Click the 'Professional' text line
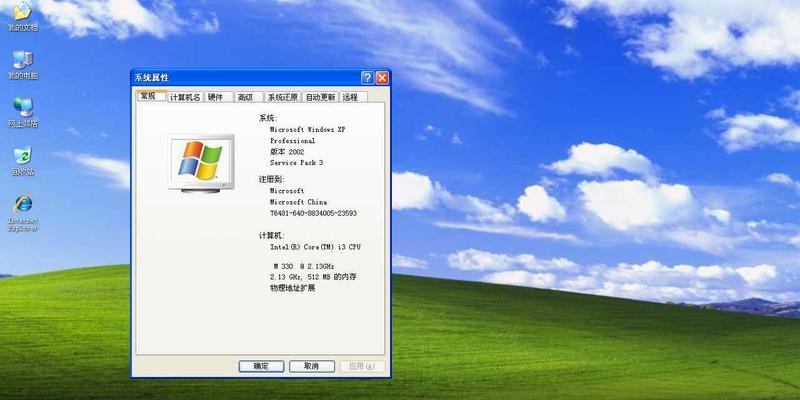Image resolution: width=800 pixels, height=400 pixels. click(x=292, y=141)
